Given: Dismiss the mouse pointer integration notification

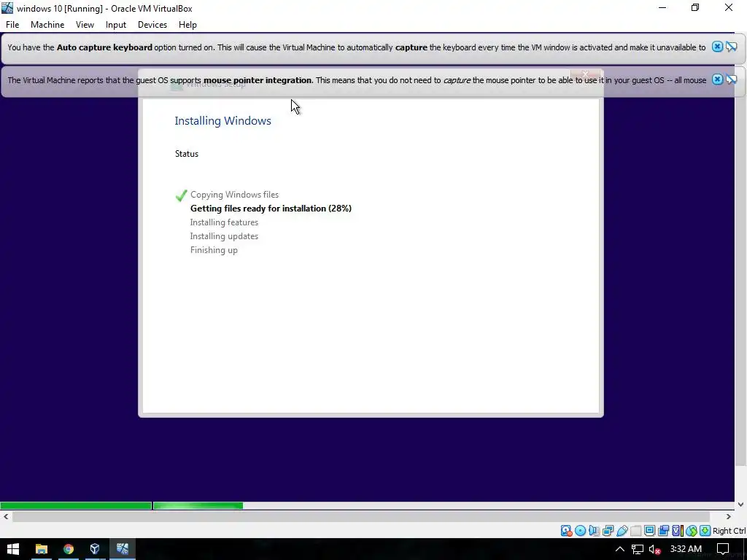Looking at the screenshot, I should [x=717, y=79].
